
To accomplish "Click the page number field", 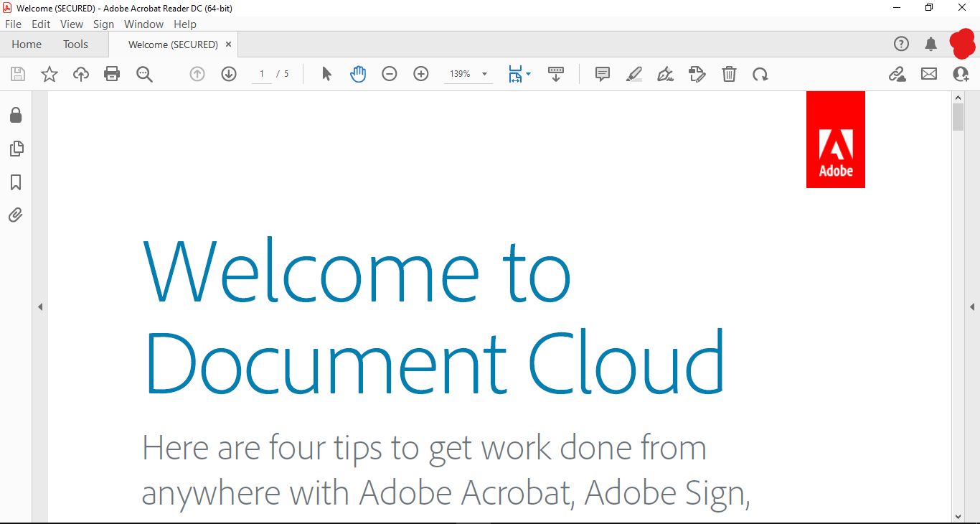I will (x=262, y=74).
